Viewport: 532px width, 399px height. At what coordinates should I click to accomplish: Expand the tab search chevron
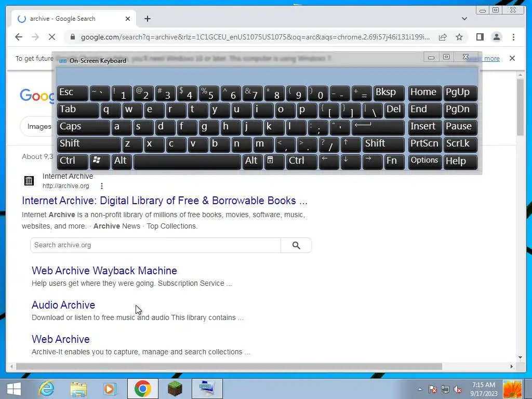click(464, 19)
